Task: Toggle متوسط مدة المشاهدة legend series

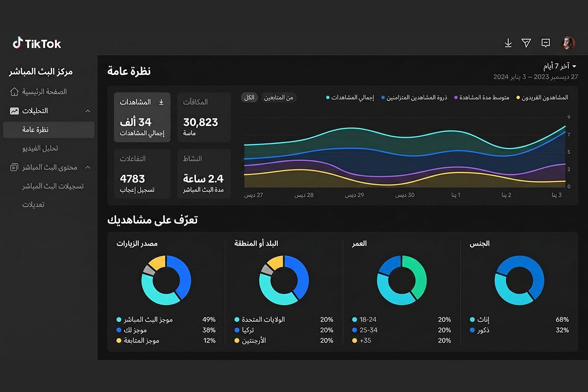Action: tap(481, 98)
